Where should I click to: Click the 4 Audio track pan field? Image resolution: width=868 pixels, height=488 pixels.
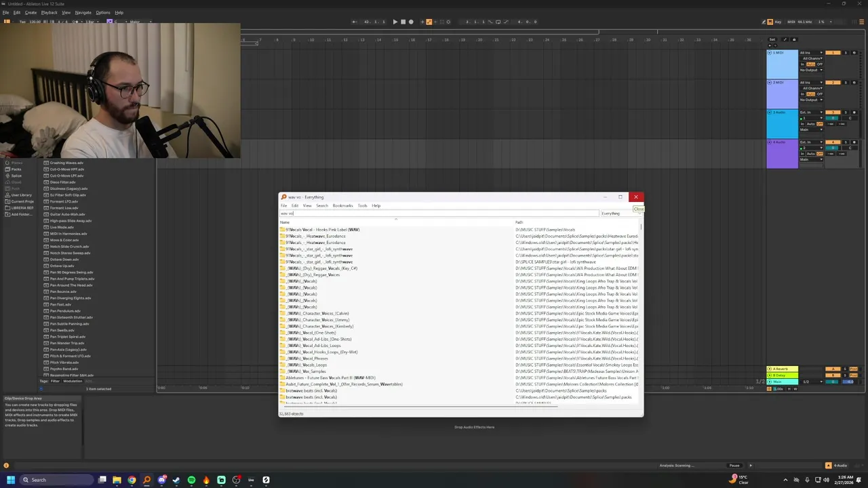pyautogui.click(x=850, y=148)
